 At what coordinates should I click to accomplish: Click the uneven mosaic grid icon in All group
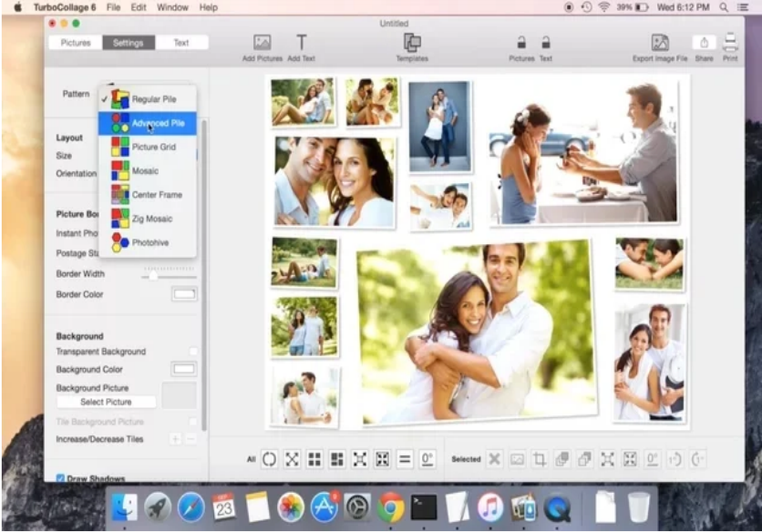tap(337, 459)
